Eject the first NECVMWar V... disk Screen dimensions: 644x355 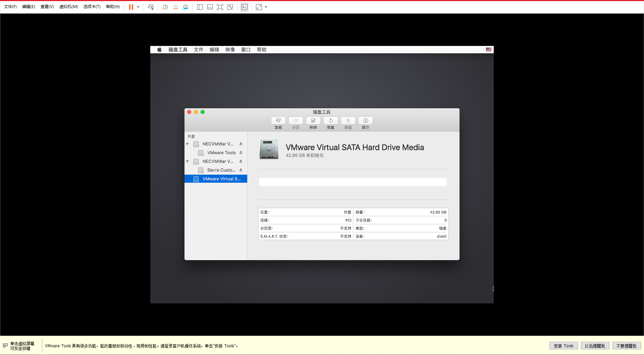tap(241, 144)
